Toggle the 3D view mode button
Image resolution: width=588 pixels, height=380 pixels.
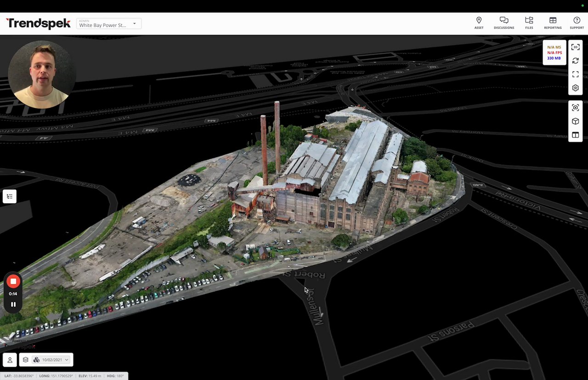click(x=575, y=47)
